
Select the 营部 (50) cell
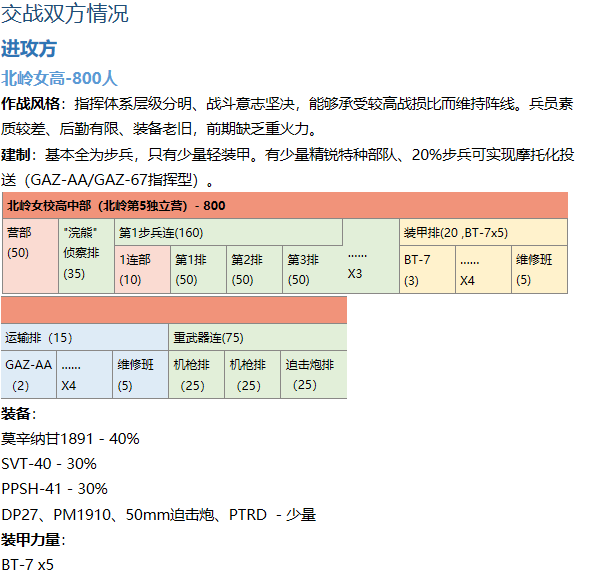point(31,256)
